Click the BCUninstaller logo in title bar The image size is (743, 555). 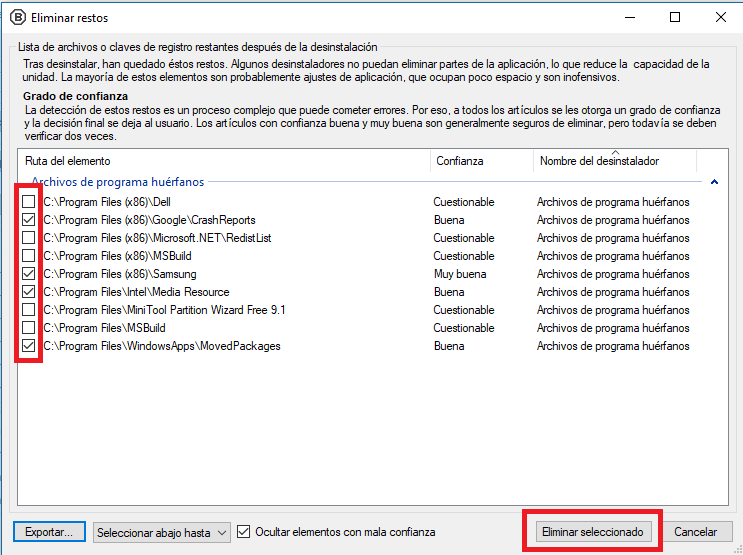point(18,18)
